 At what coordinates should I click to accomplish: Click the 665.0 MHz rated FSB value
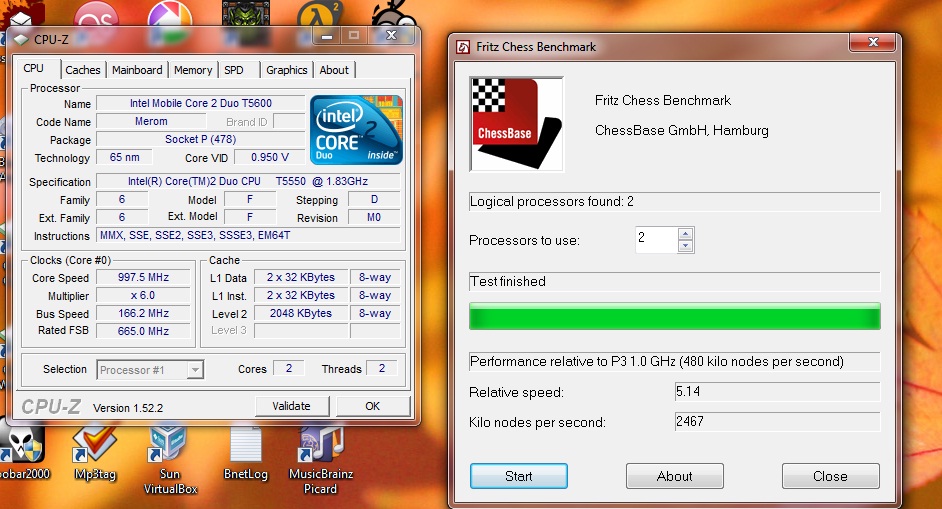[143, 331]
